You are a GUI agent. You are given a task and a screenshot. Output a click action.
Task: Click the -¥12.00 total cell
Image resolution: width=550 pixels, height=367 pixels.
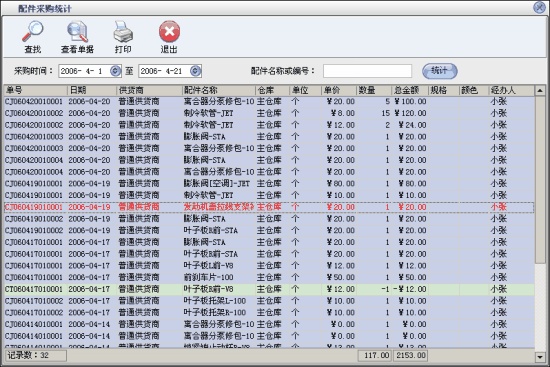(x=410, y=289)
